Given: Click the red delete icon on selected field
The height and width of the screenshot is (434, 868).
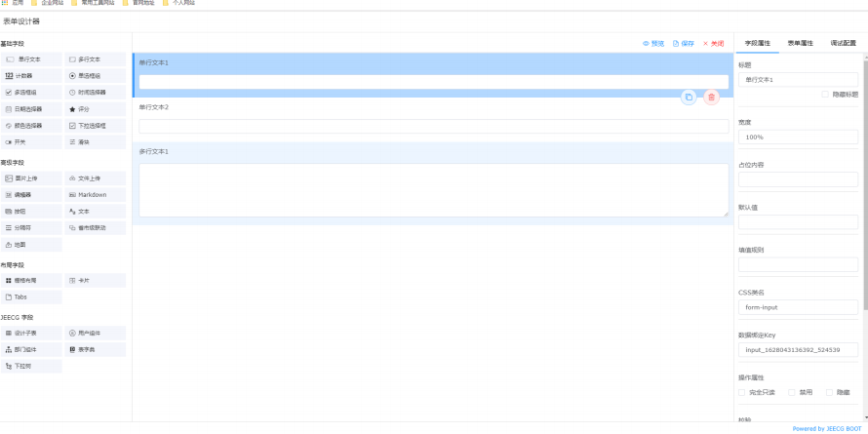Looking at the screenshot, I should 711,97.
